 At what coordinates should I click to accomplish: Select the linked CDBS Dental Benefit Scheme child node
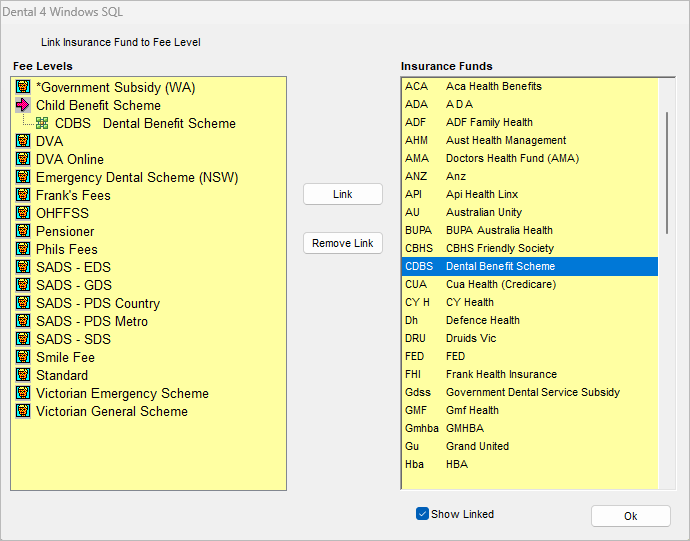145,123
